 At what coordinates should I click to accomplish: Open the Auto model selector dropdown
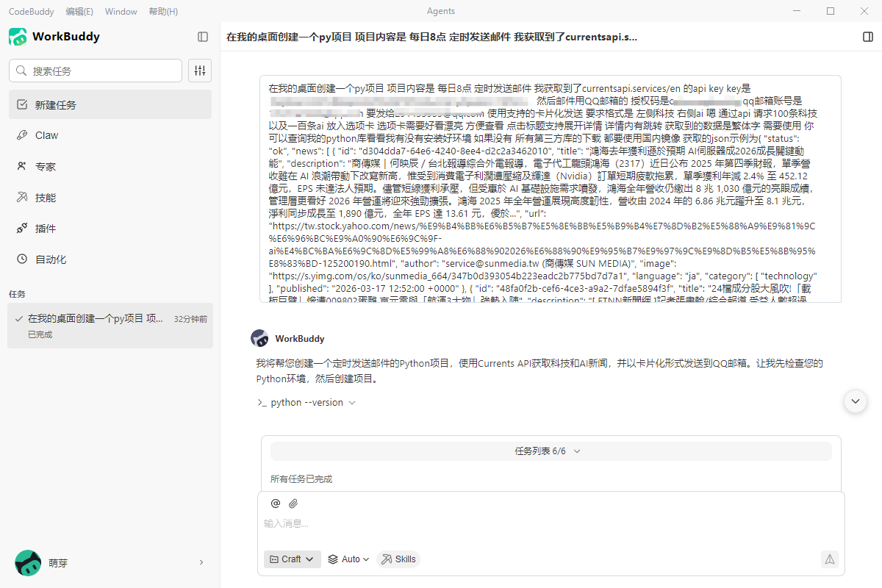348,559
